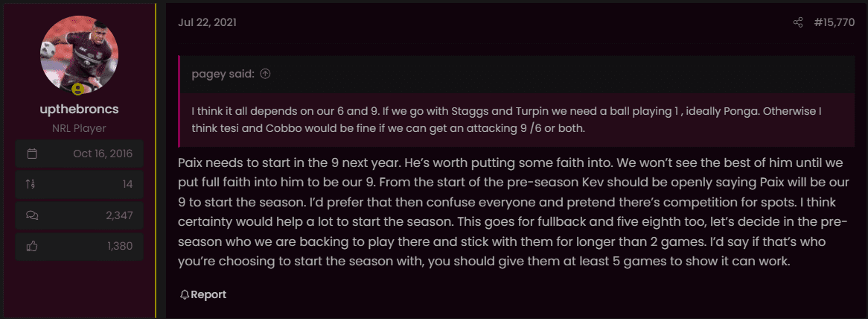Screen dimensions: 868x319
Task: Click the post paragraph starting "Paix needs to start"
Action: 514,212
